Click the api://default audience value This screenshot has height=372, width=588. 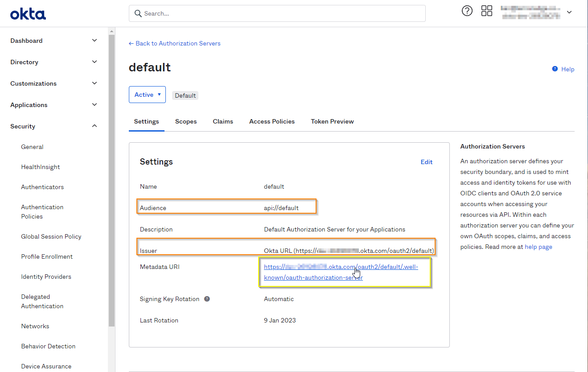tap(281, 208)
